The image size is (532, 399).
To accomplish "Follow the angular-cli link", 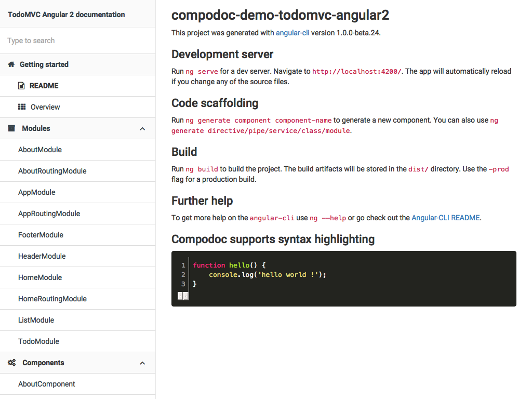I will coord(292,33).
